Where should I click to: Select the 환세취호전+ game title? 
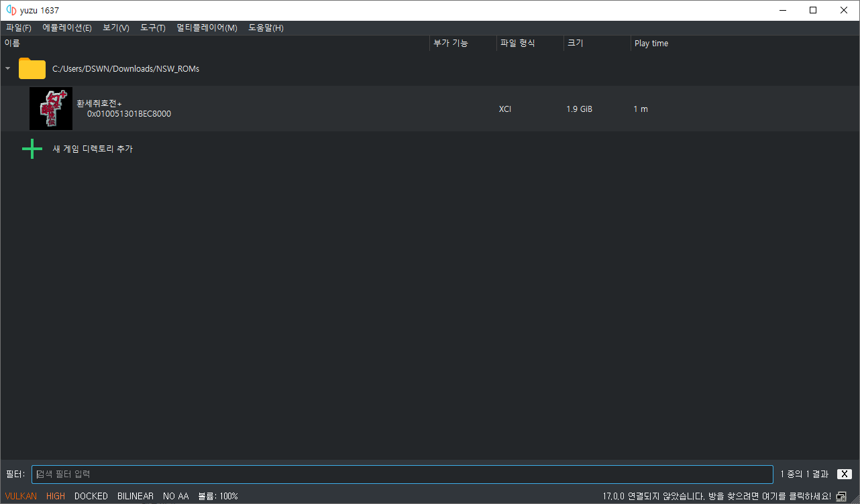point(99,103)
